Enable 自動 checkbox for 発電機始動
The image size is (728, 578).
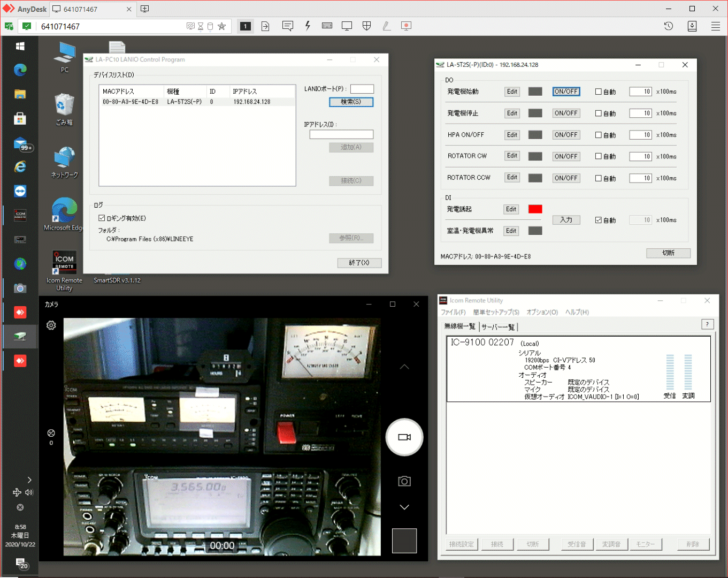[x=599, y=92]
